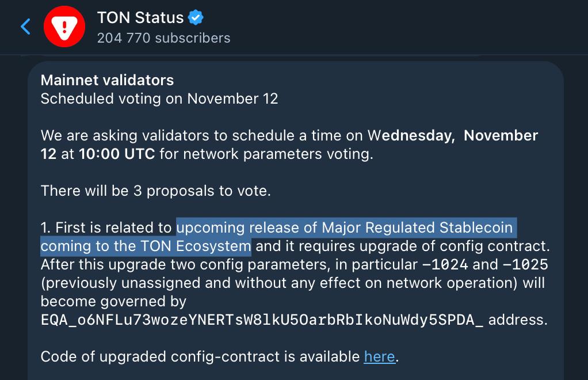Open channel info via TON Status title
Screen dimensions: 588x380
tap(140, 18)
